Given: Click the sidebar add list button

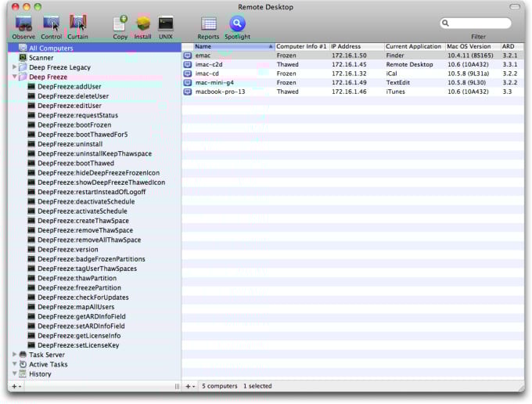Looking at the screenshot, I should click(x=16, y=386).
